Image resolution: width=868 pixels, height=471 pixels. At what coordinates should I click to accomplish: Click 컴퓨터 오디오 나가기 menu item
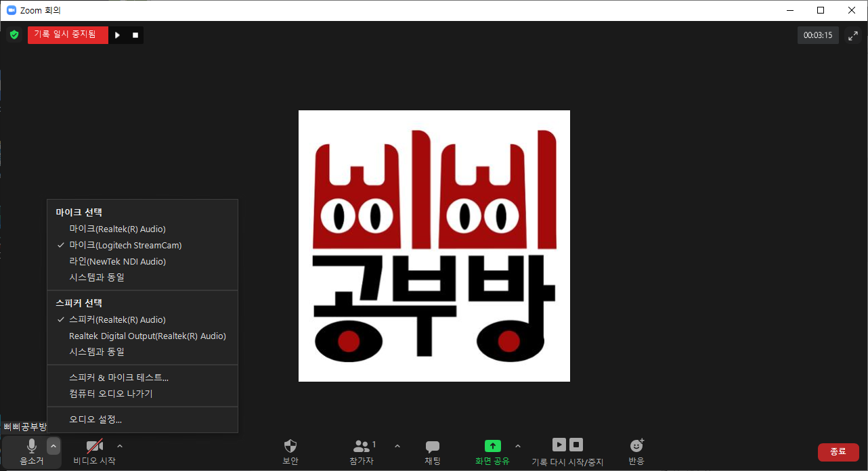click(142, 394)
